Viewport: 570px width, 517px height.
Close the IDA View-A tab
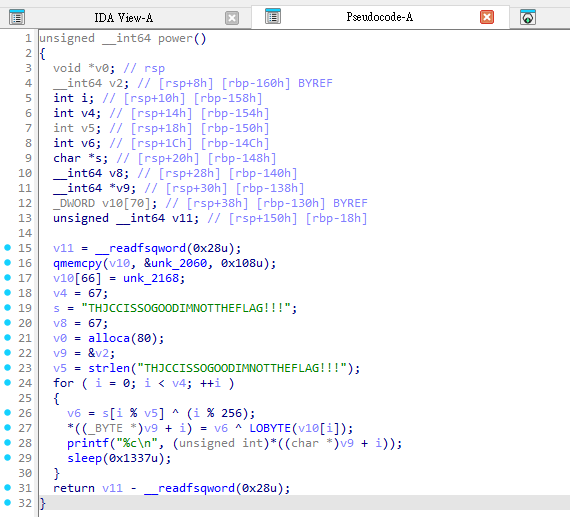click(232, 17)
